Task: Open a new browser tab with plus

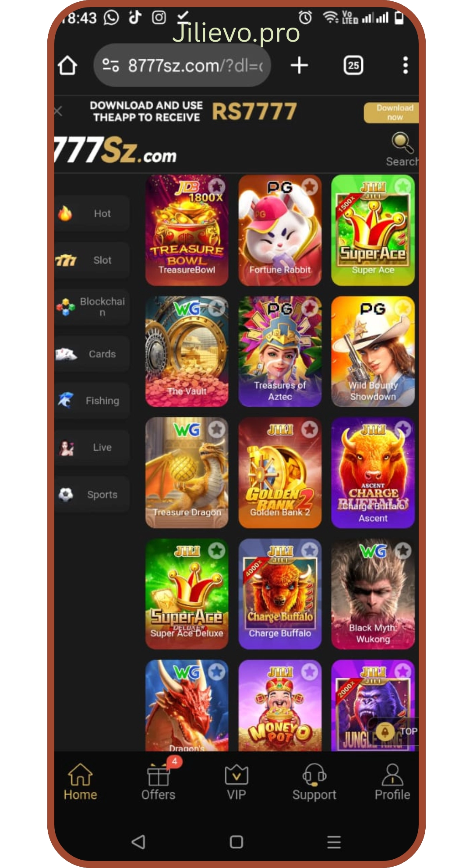Action: click(x=300, y=65)
